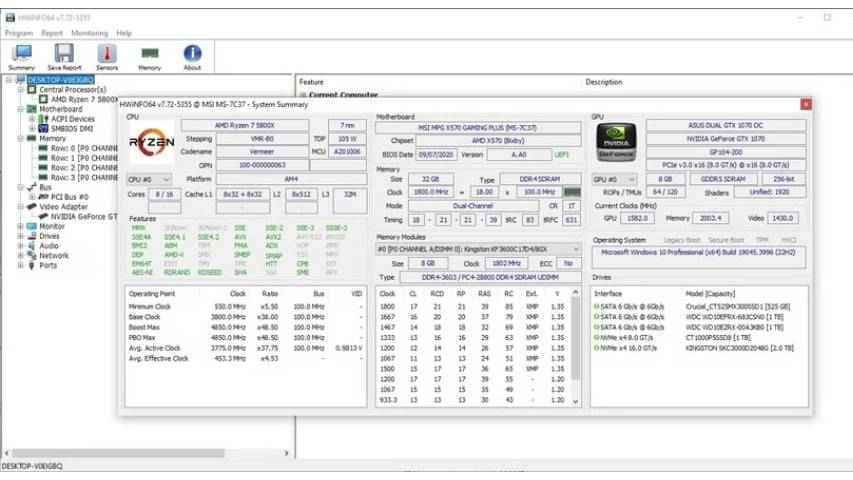Viewport: 853px width, 480px height.
Task: Click the SMBIOS DMI node icon
Action: [44, 128]
